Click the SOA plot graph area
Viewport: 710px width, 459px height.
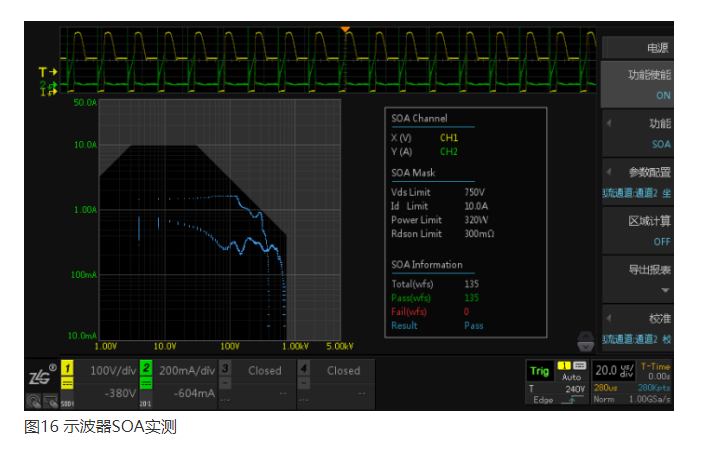tap(220, 220)
